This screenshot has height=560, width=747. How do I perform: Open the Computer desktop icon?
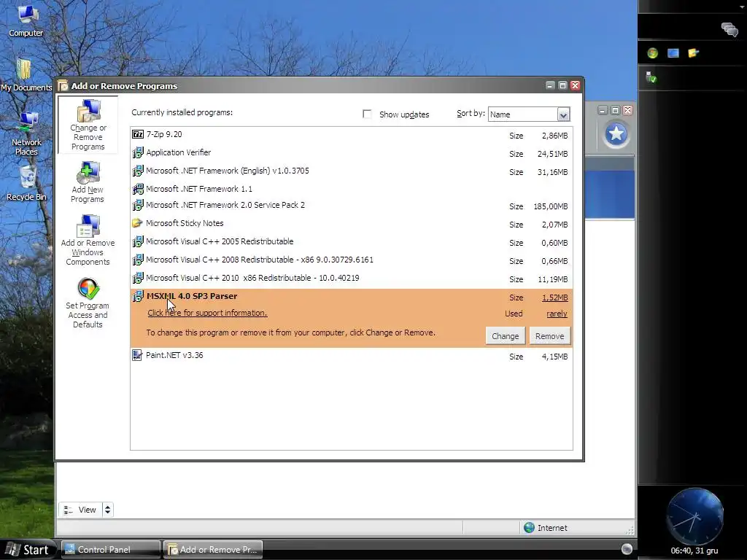[x=26, y=20]
